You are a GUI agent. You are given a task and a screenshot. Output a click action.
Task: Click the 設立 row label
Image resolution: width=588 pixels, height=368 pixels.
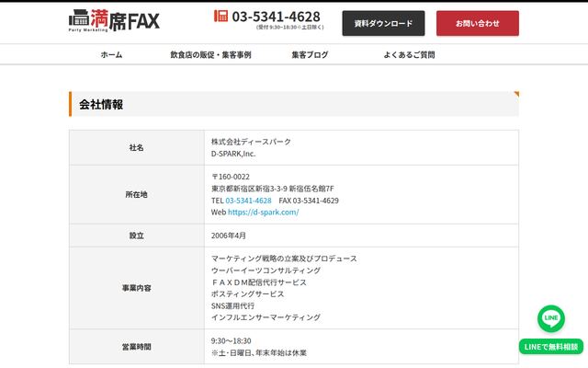tap(137, 236)
